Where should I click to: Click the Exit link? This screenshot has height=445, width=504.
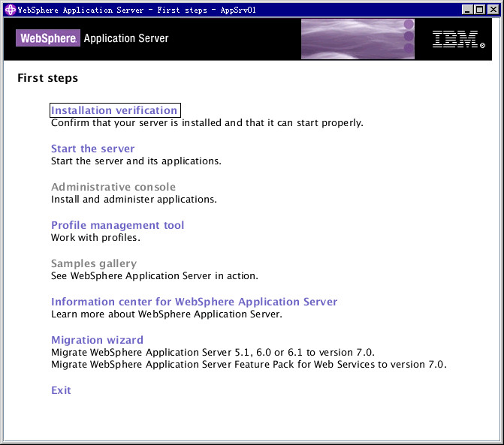(x=61, y=390)
